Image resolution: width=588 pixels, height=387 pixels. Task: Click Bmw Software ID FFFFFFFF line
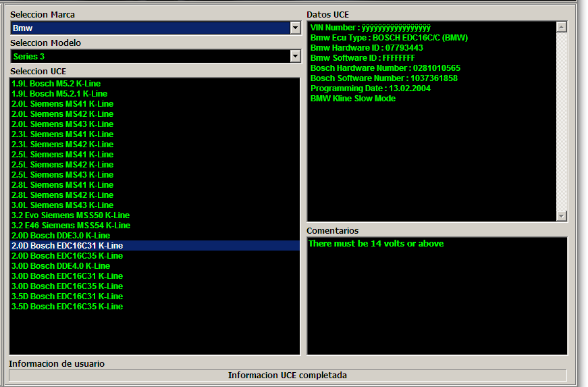point(363,58)
